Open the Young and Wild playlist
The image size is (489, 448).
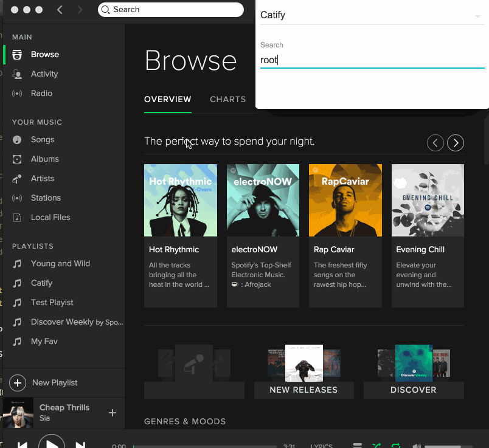click(x=60, y=264)
